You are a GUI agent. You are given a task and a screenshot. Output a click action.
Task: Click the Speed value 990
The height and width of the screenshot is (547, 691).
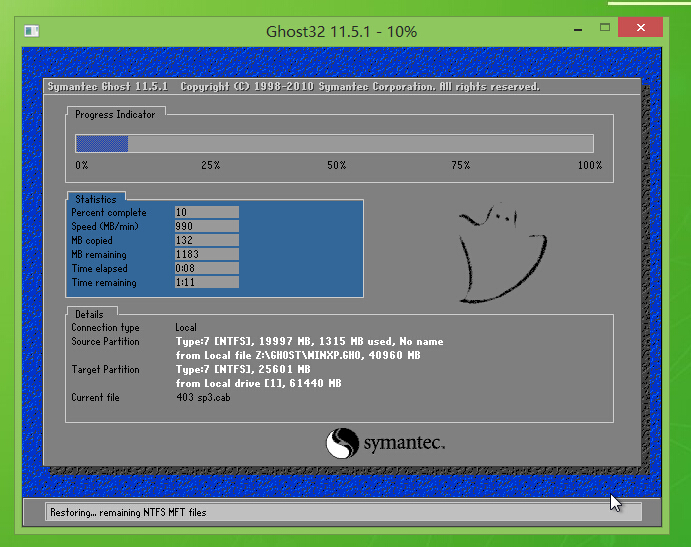(x=207, y=226)
